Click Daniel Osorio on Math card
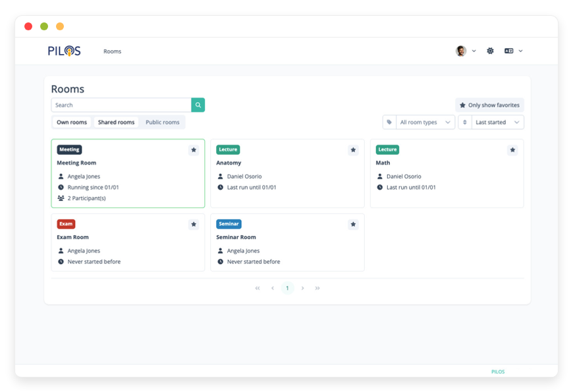Image resolution: width=573 pixels, height=392 pixels. point(404,177)
